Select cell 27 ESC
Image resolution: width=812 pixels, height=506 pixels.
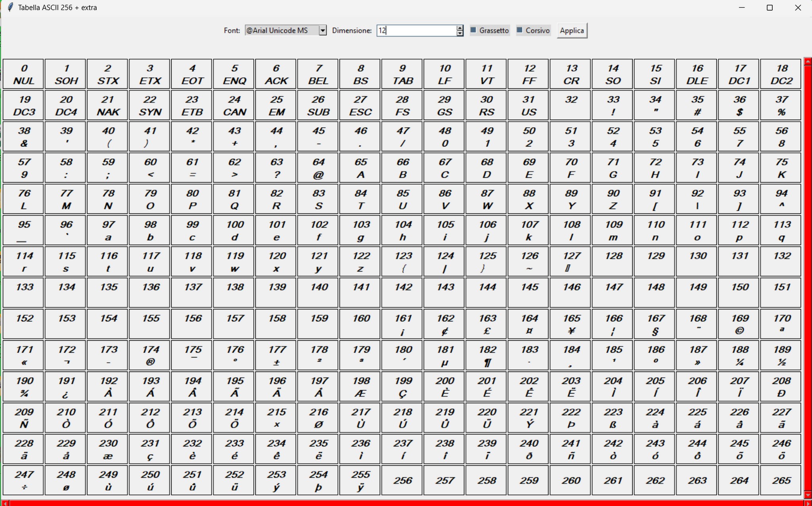coord(360,105)
